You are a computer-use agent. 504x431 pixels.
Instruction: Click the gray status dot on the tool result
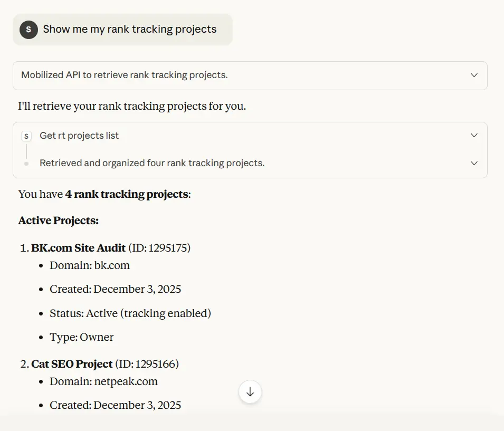click(26, 163)
